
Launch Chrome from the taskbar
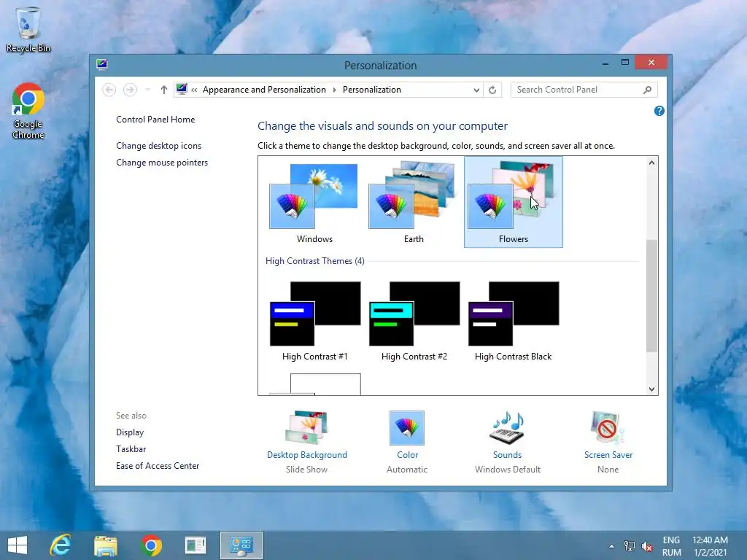click(151, 545)
